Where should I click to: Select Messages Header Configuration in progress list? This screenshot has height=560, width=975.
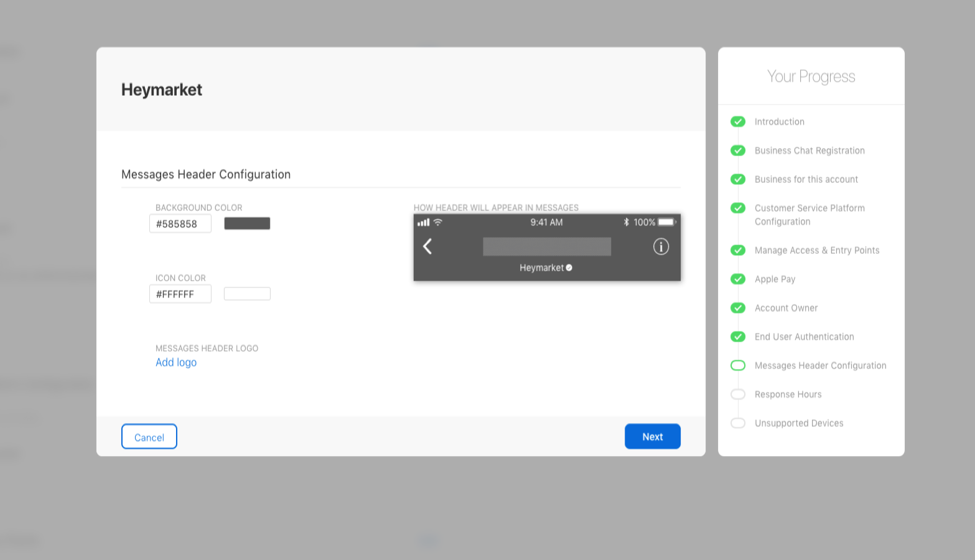coord(820,365)
